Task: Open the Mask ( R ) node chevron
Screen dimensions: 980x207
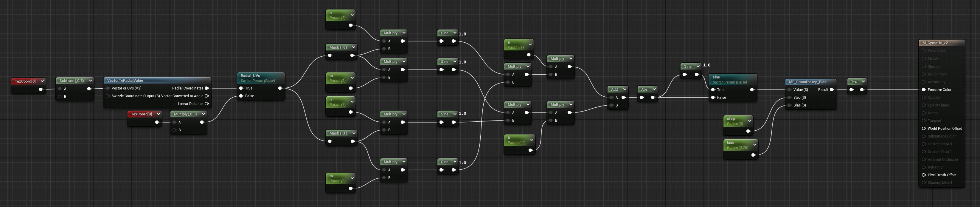Action: pos(353,47)
